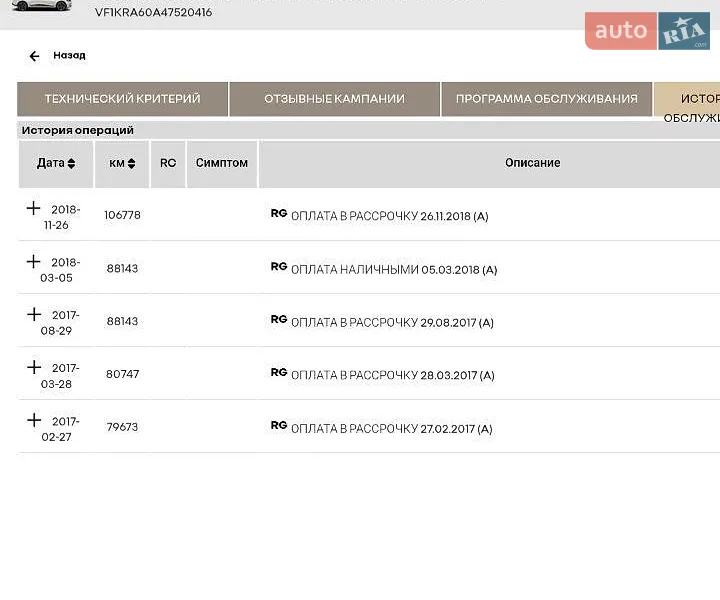Image resolution: width=720 pixels, height=600 pixels.
Task: Select VIN VF1KRA60A47520416 text
Action: (x=153, y=12)
